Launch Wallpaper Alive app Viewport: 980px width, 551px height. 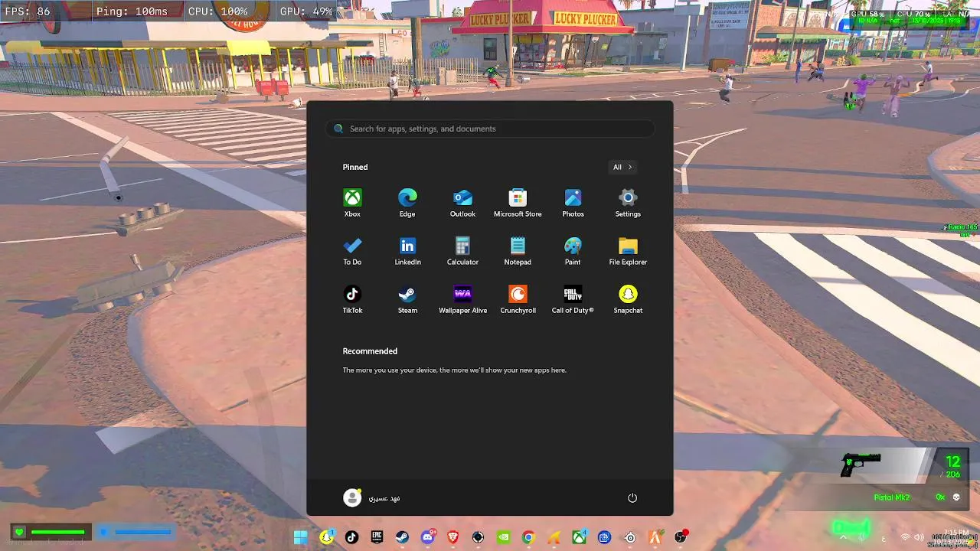(462, 299)
